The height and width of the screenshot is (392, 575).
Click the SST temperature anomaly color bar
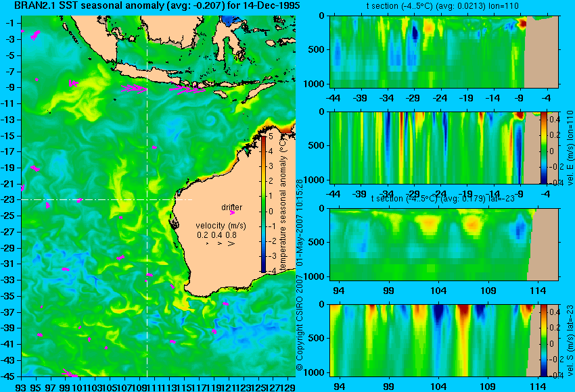tap(264, 204)
